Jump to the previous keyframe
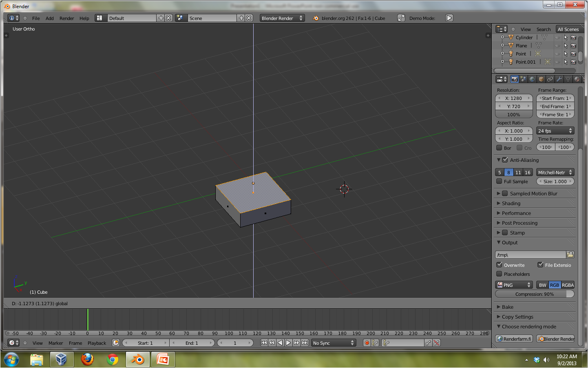The image size is (588, 368). pos(272,343)
